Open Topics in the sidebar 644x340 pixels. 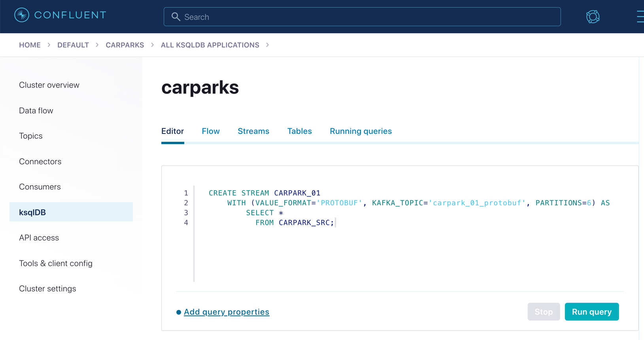tap(31, 136)
